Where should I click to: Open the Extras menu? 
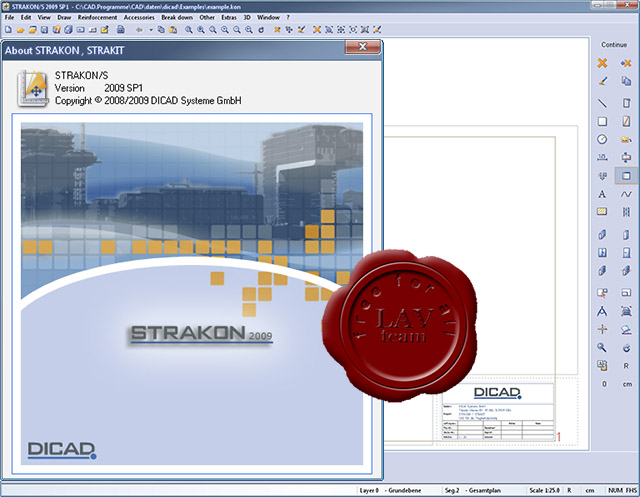(x=229, y=18)
